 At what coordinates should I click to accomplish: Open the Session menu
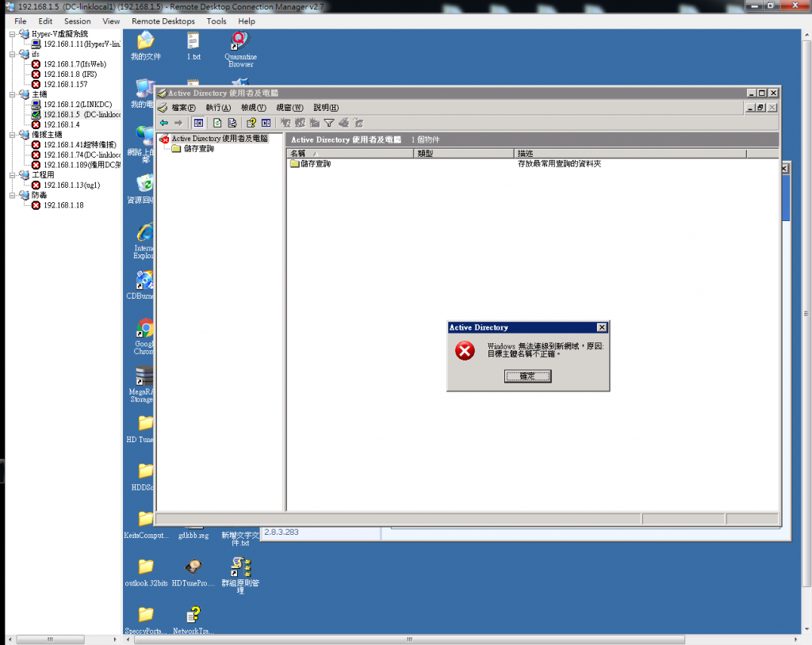point(77,21)
